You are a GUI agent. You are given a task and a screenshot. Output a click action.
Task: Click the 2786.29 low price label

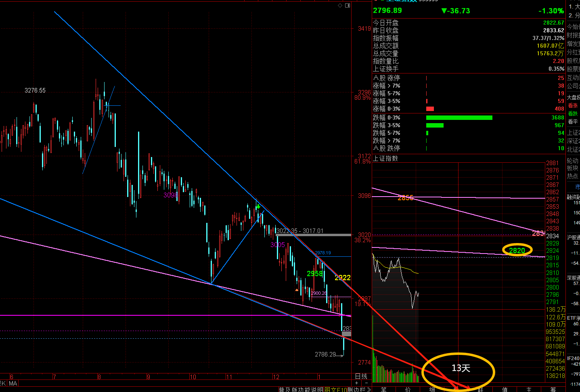click(325, 354)
